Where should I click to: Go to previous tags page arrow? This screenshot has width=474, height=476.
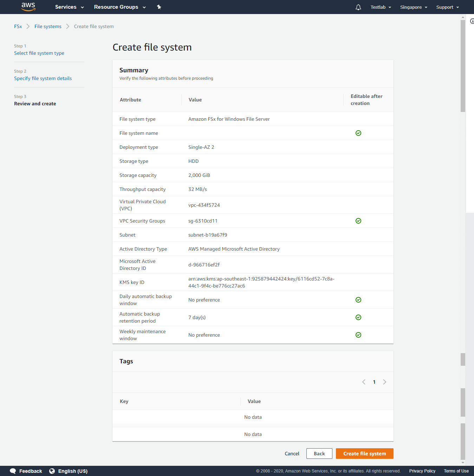364,382
